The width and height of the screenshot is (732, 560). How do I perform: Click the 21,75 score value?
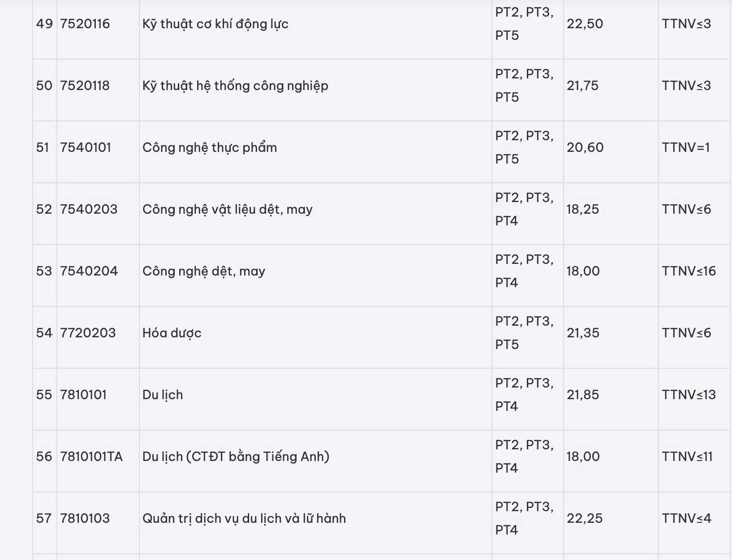point(582,86)
